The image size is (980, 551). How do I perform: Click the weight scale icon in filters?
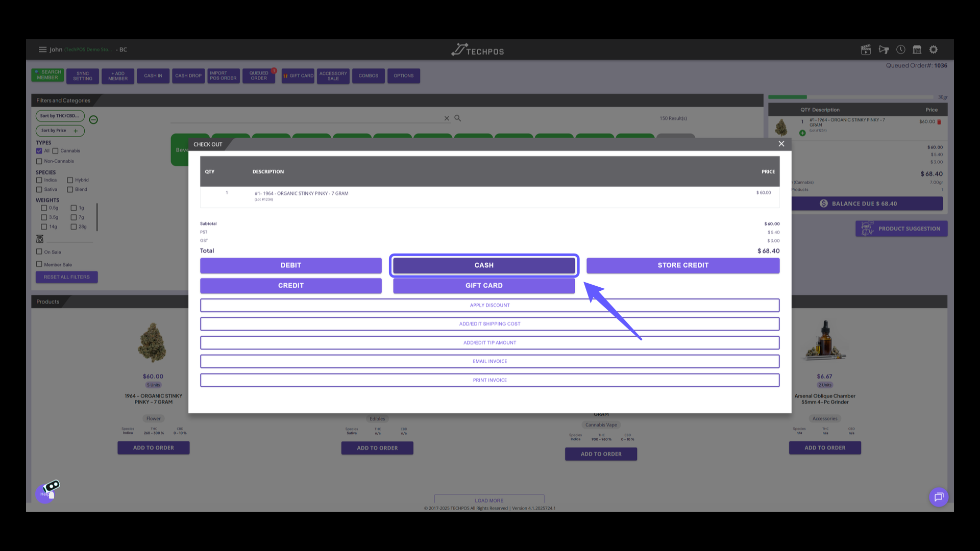tap(40, 239)
